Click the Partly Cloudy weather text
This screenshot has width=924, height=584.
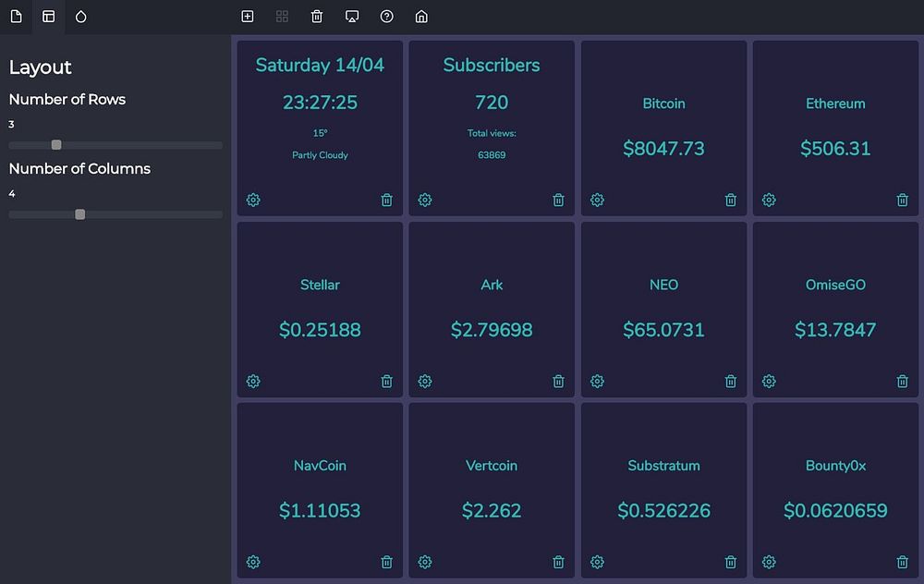(x=320, y=155)
